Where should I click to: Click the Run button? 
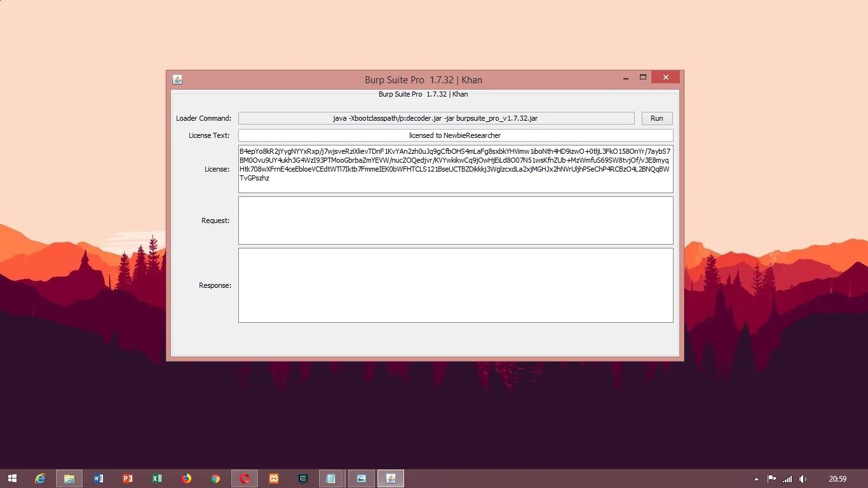pos(657,118)
